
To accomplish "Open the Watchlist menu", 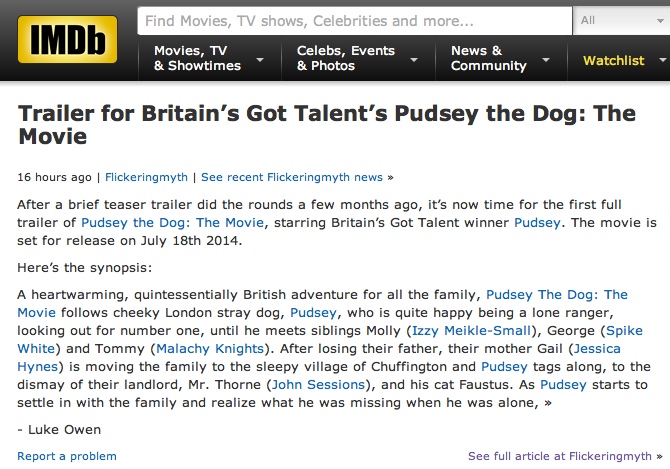I will tap(619, 60).
